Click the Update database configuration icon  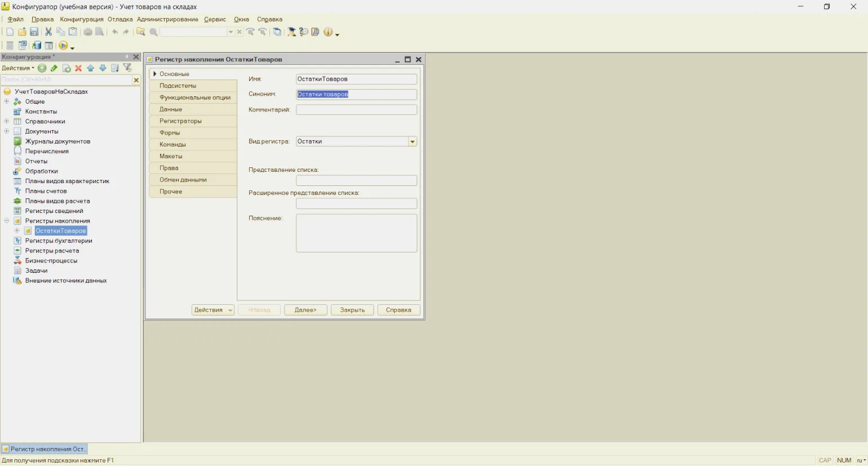37,46
